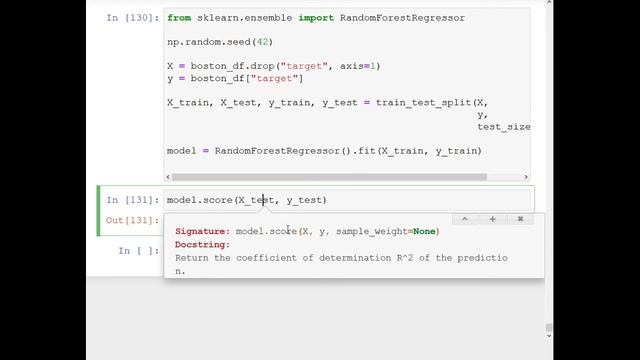
Task: Click the Docstring label in tooltip
Action: click(x=202, y=244)
